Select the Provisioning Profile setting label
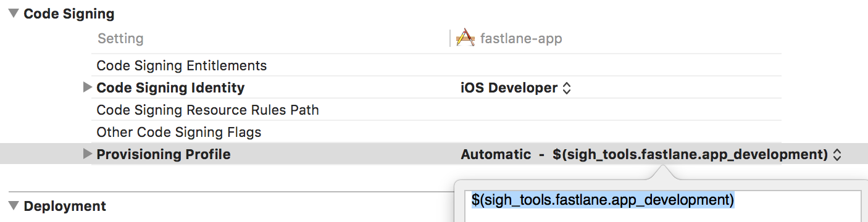Image resolution: width=868 pixels, height=222 pixels. [164, 154]
